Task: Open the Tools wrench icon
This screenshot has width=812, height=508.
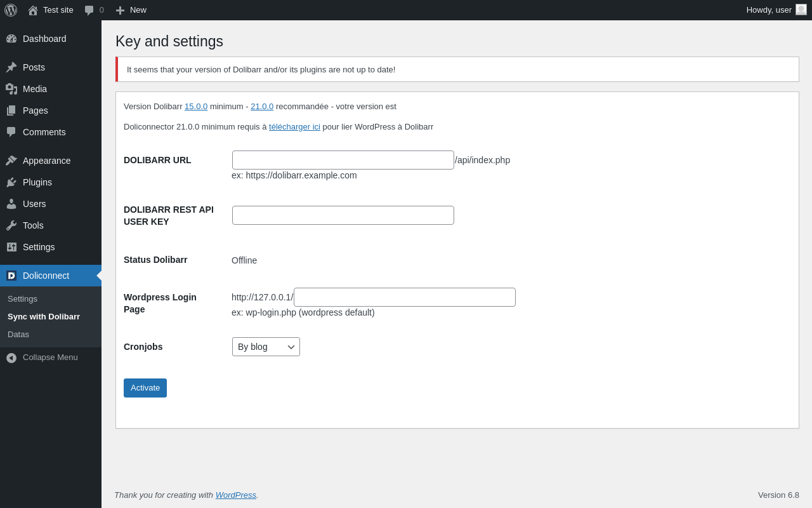Action: [11, 225]
